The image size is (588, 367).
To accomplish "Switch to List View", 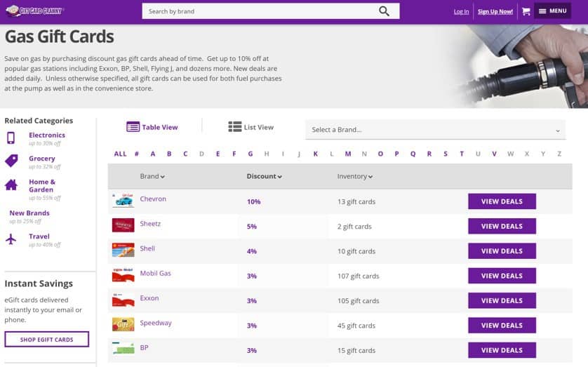I will click(x=250, y=127).
